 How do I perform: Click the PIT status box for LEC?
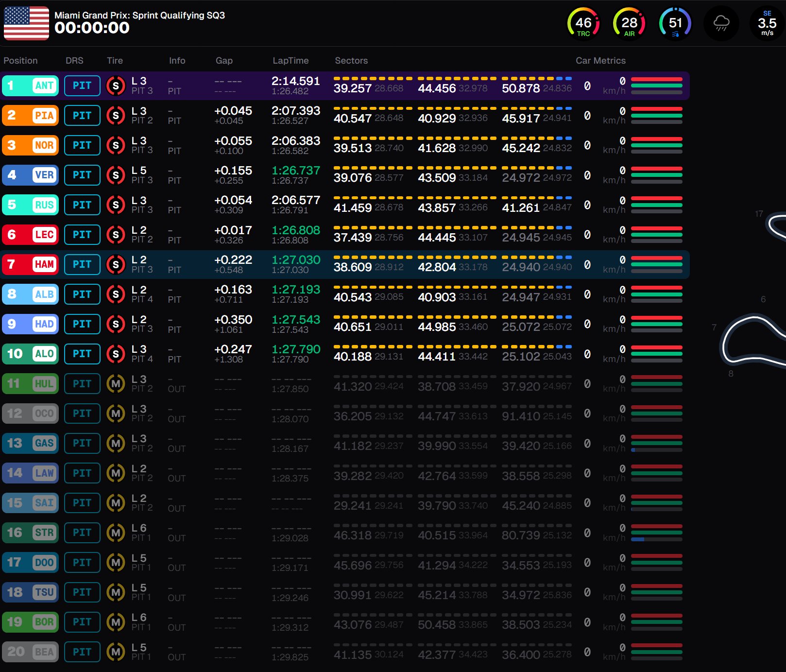coord(82,235)
